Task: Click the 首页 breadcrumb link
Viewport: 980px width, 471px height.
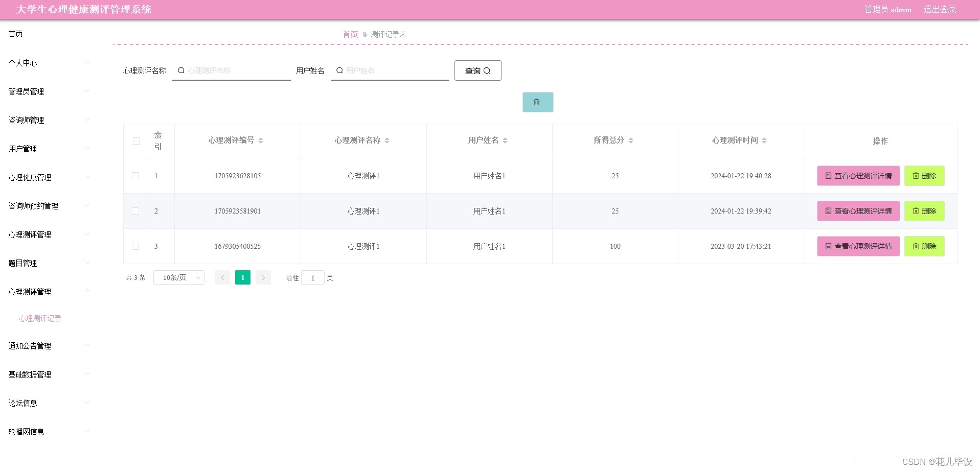Action: (350, 34)
